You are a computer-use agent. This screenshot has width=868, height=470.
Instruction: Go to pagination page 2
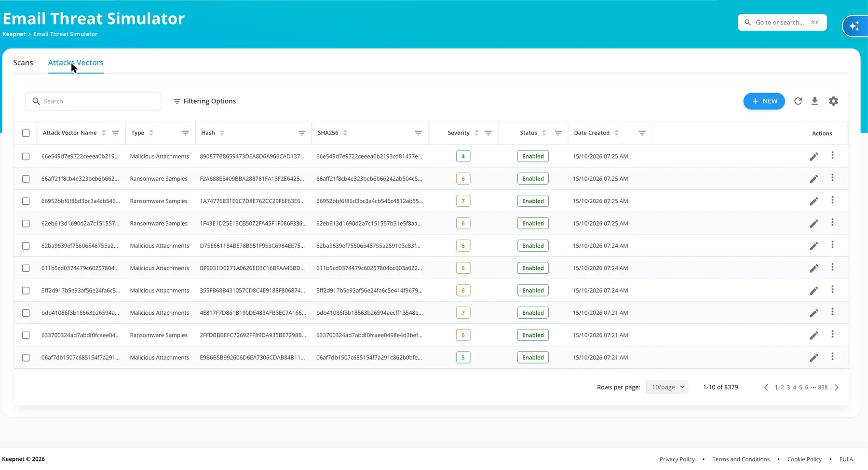(782, 388)
